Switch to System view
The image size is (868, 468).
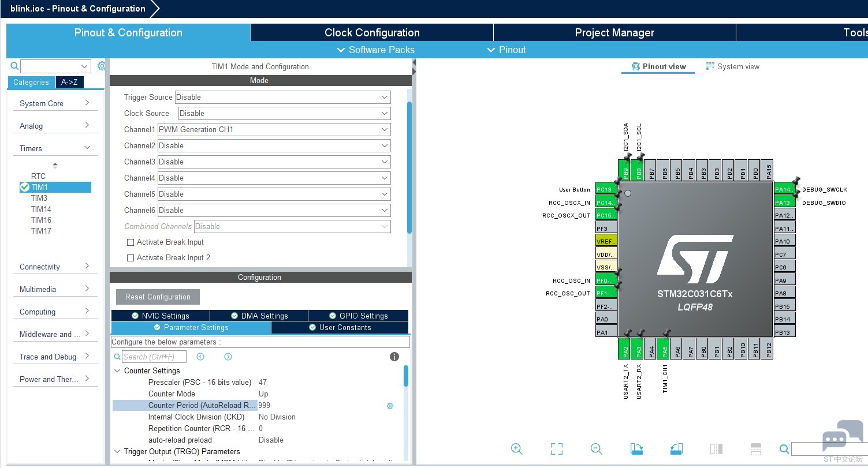point(733,66)
